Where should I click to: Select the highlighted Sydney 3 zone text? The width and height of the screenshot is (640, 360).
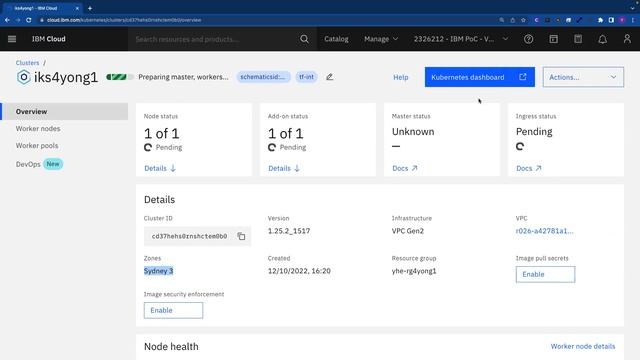pos(158,271)
